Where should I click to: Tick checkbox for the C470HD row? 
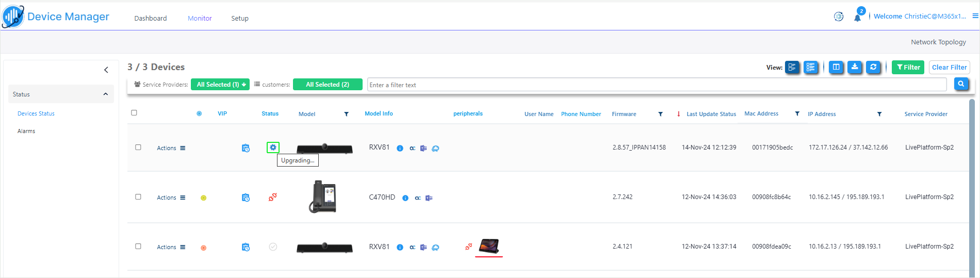(x=138, y=197)
